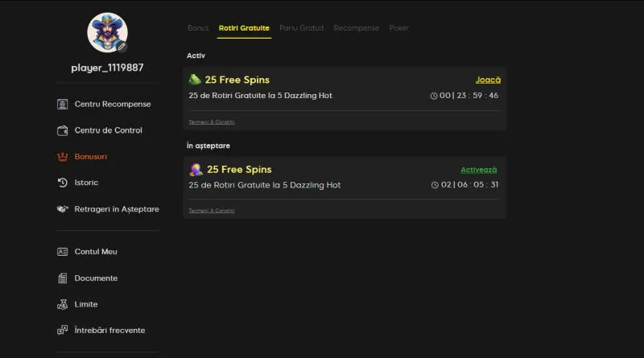
Task: Open Retrageri în Așteptare handshake icon
Action: click(63, 209)
